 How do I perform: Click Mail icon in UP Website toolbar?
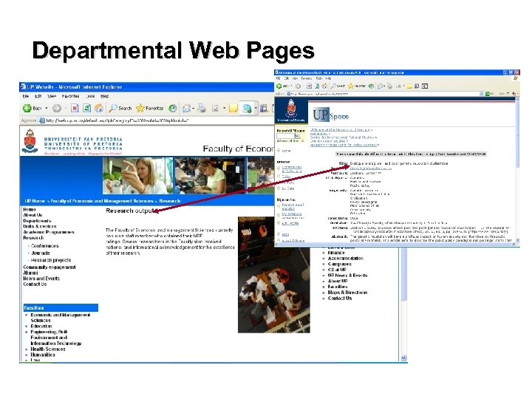click(x=186, y=108)
